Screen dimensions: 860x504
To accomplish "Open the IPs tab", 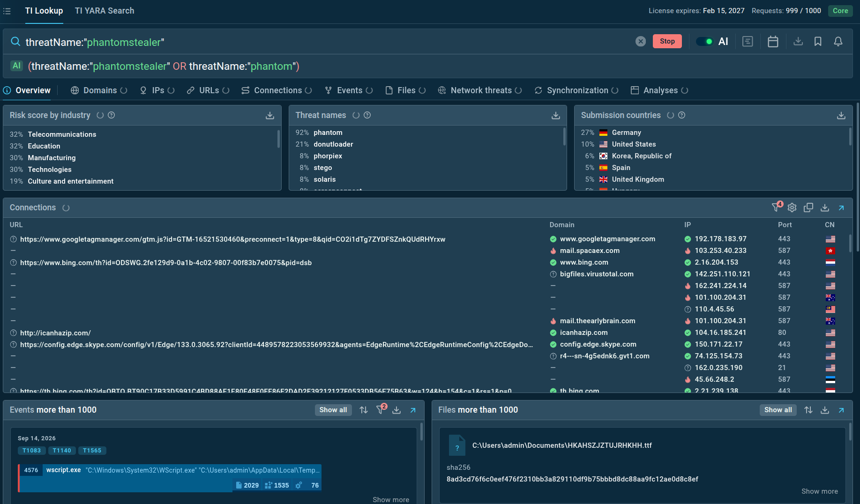I will click(157, 90).
